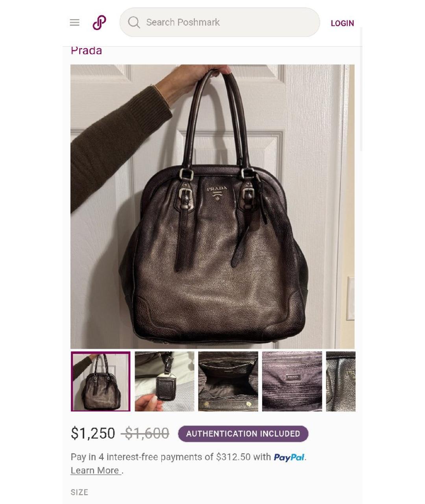425x504 pixels.
Task: Click the PayPal logo
Action: 289,457
